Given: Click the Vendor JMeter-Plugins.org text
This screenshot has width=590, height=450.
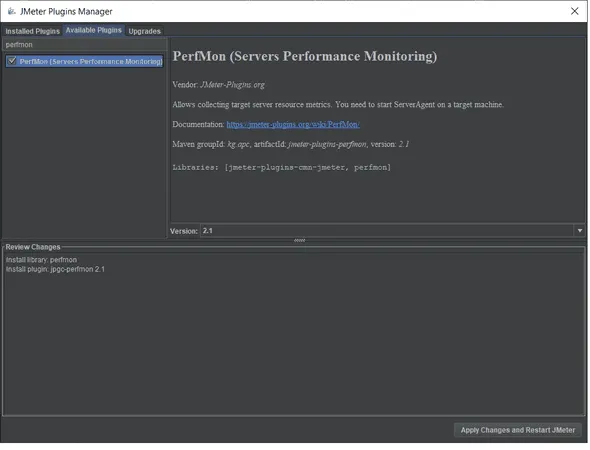Looking at the screenshot, I should tap(218, 85).
